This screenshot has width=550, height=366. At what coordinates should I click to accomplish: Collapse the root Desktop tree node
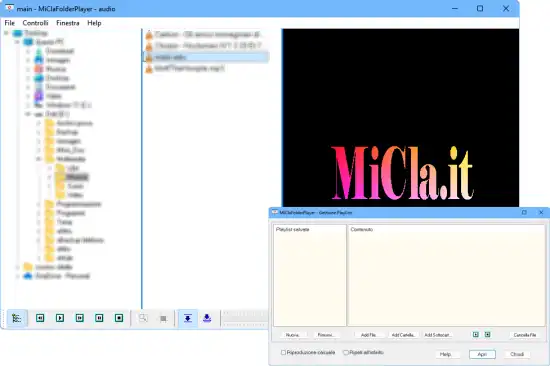[x=6, y=33]
